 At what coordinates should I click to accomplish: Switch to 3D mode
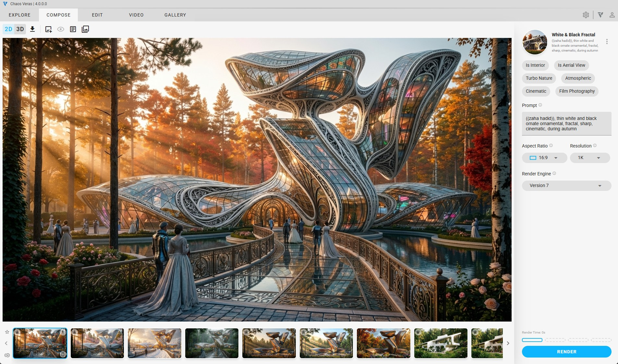[x=20, y=29]
